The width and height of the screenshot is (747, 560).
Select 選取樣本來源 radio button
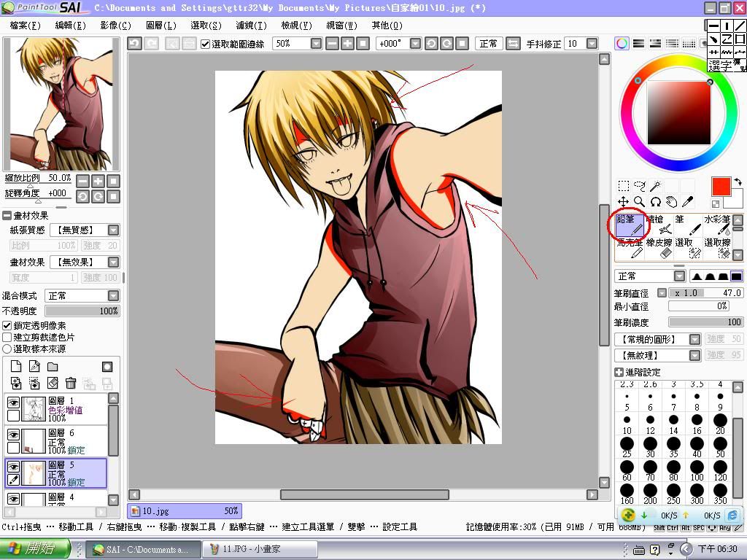7,349
